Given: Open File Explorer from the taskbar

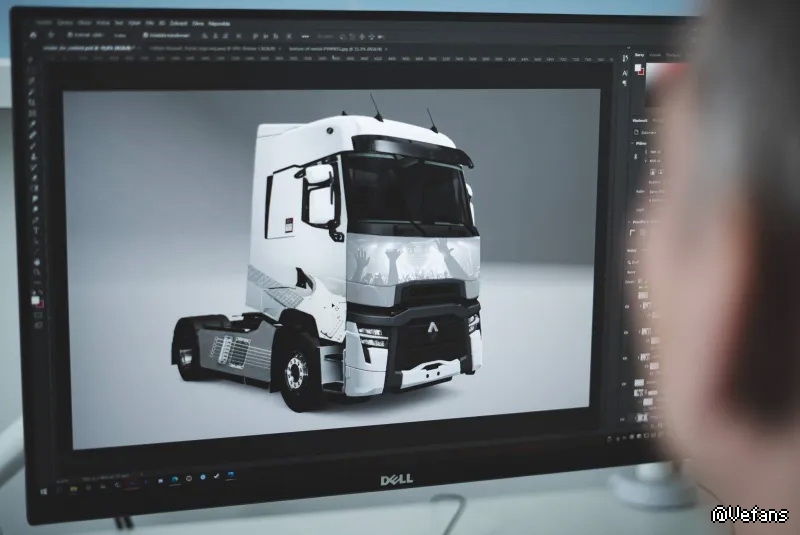Looking at the screenshot, I should (73, 489).
